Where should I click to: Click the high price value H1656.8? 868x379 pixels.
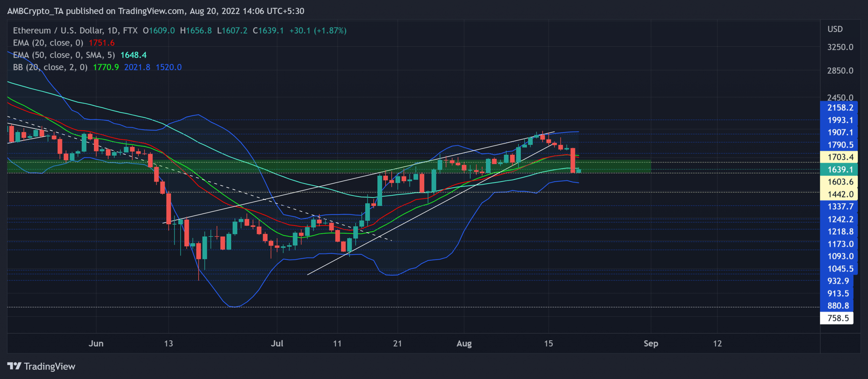click(x=196, y=31)
